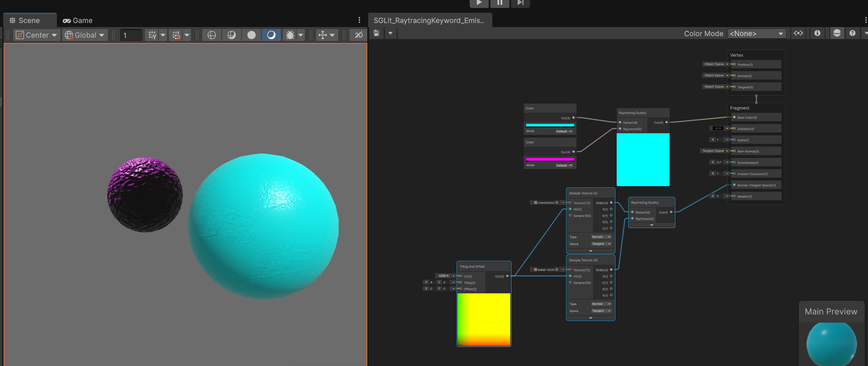Collapse the Sample Texture 2D node chevron
This screenshot has width=868, height=366.
(x=590, y=251)
